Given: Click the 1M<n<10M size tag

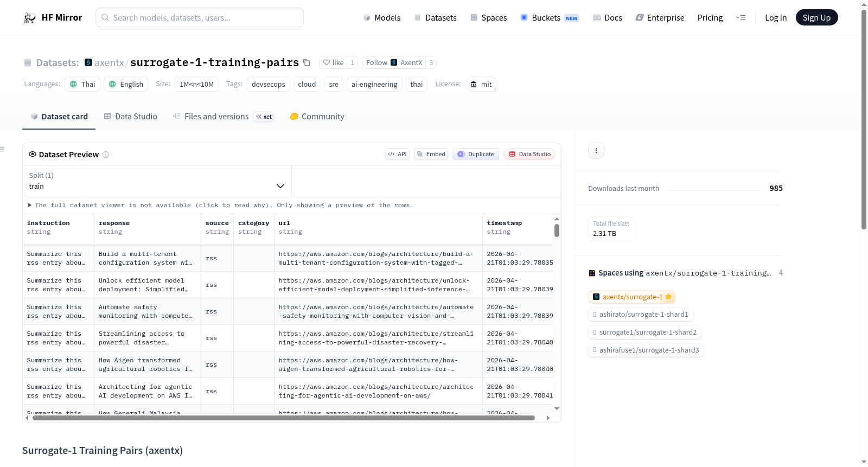Looking at the screenshot, I should [x=196, y=84].
